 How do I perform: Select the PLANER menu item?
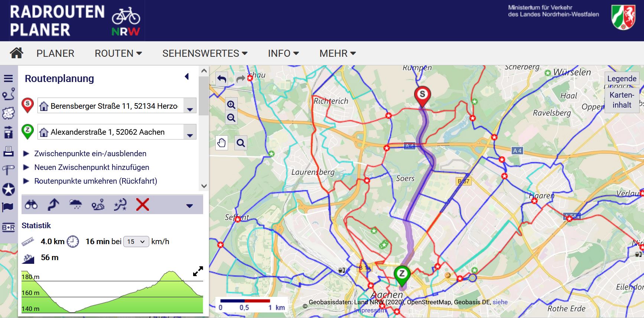55,53
